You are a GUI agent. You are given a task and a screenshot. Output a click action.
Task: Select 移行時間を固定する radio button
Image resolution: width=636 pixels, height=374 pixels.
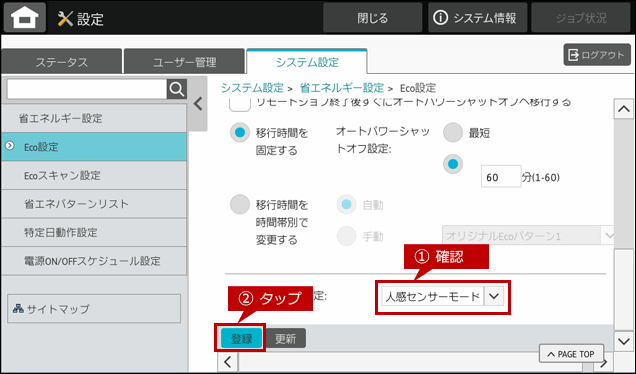[240, 133]
